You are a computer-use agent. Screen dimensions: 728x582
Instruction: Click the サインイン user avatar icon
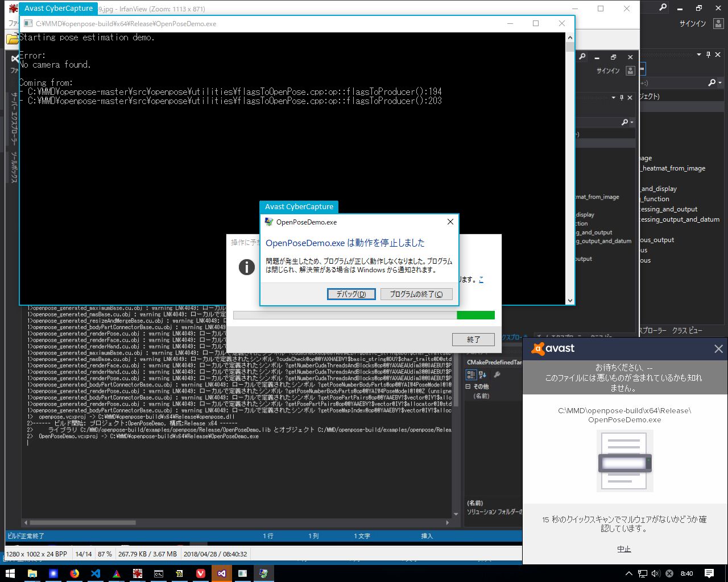click(x=718, y=23)
